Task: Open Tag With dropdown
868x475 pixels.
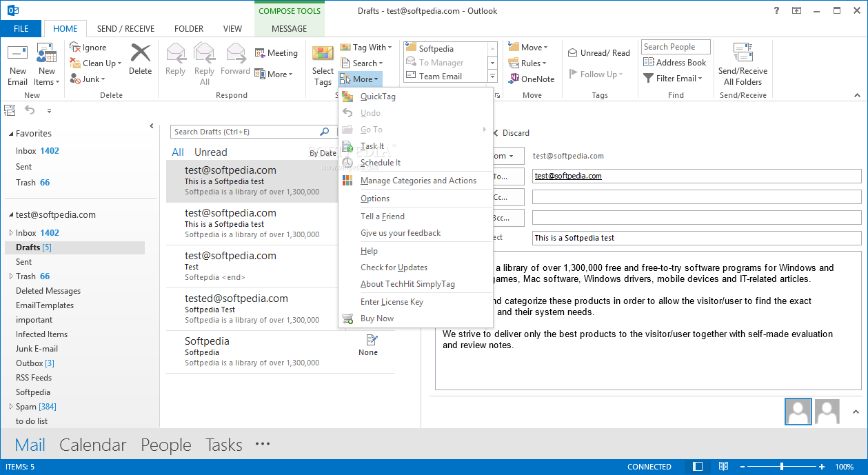Action: [x=366, y=48]
